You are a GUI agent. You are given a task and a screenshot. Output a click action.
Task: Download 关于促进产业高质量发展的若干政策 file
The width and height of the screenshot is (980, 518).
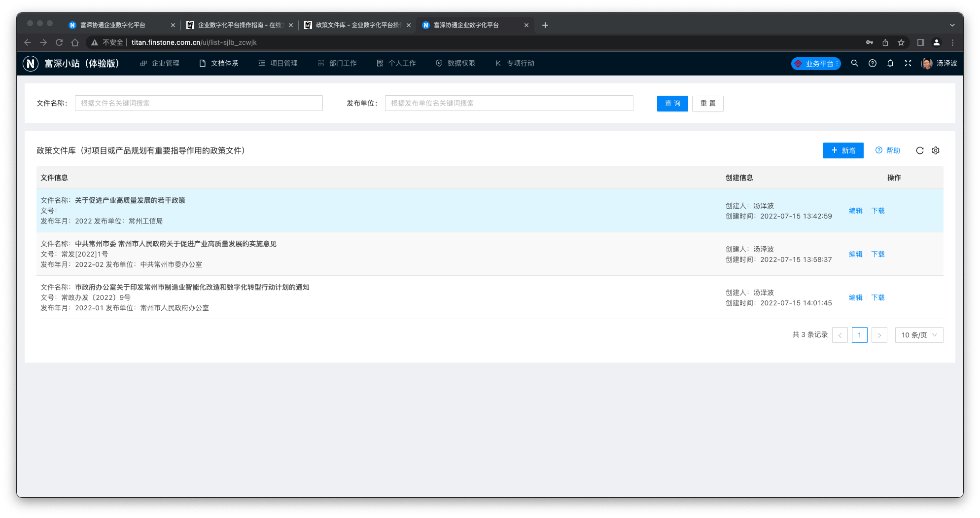[x=878, y=211]
